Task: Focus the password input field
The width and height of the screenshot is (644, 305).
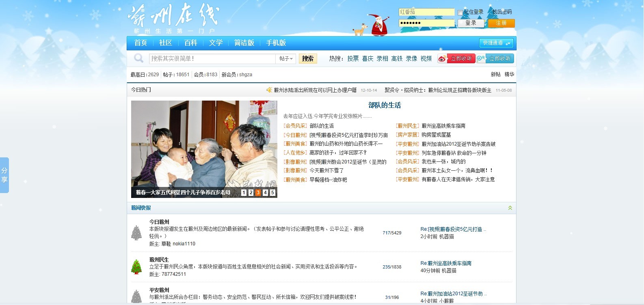Action: [427, 23]
